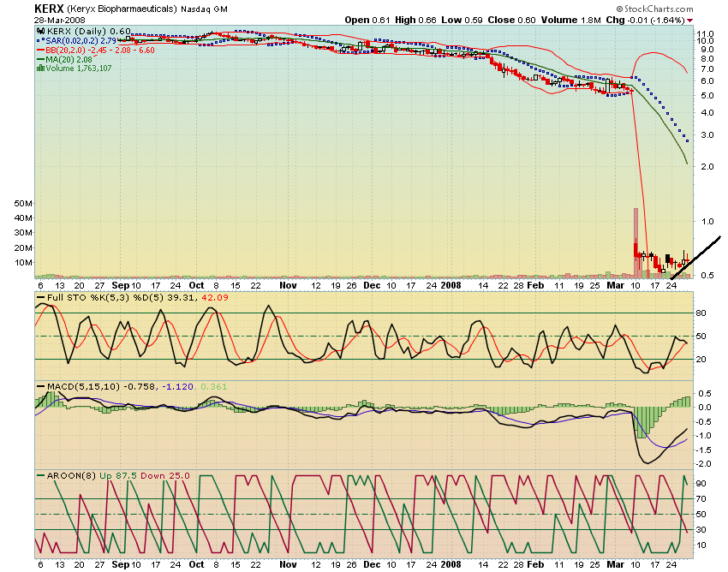Screen dimensions: 728x572
Task: Click the green Volume bars legend icon
Action: pos(39,69)
